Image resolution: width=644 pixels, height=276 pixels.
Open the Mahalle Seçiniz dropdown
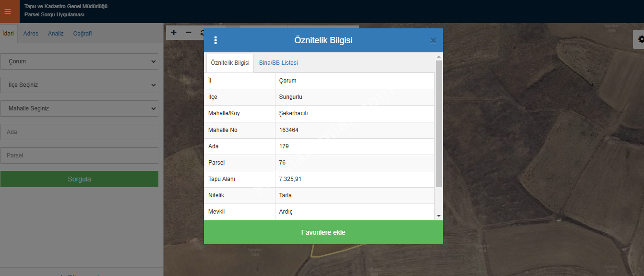[x=79, y=108]
